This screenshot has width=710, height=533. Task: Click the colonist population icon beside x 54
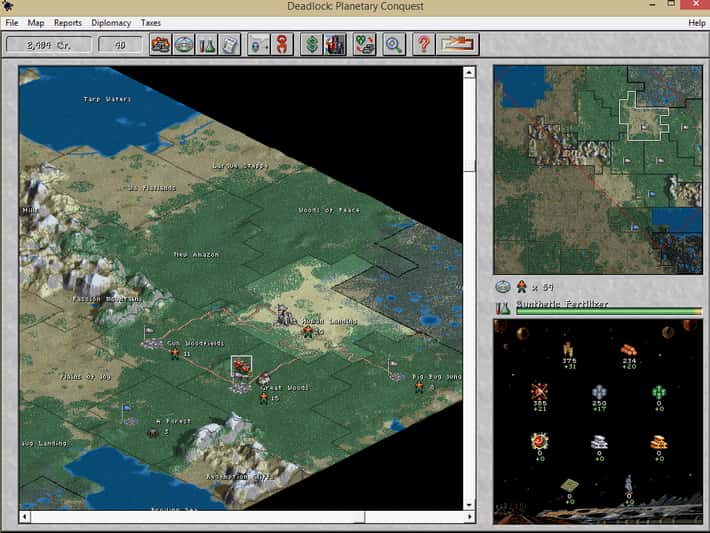[x=522, y=287]
